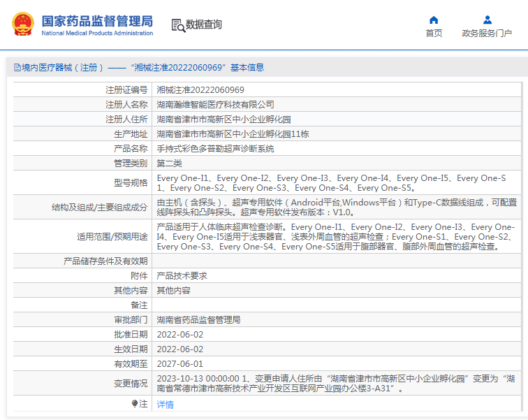Click the 注册人名称 label
The image size is (528, 420).
(x=126, y=105)
